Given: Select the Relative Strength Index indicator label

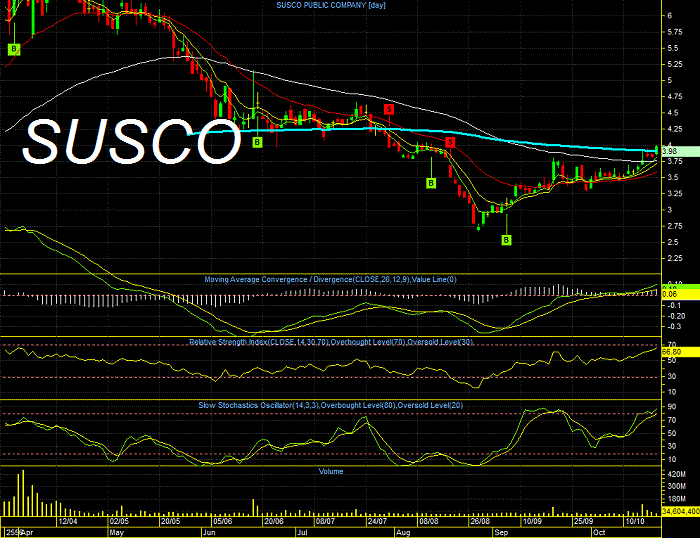Looking at the screenshot, I should coord(331,342).
